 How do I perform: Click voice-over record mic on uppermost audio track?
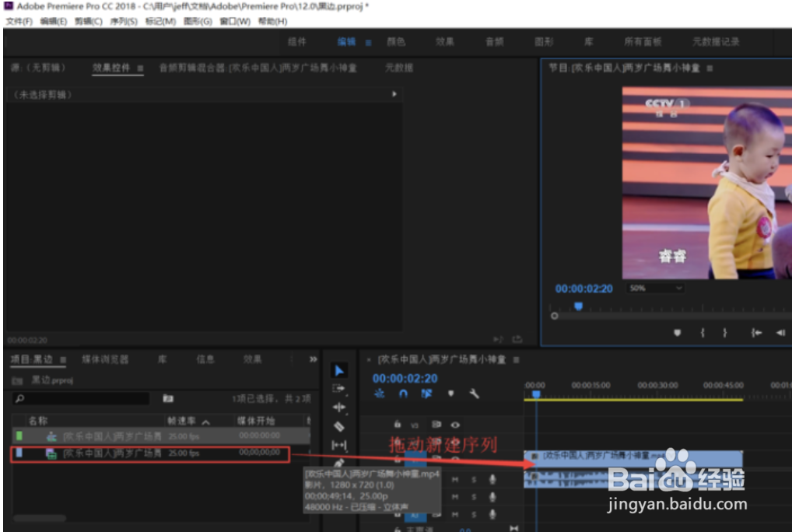click(x=492, y=479)
